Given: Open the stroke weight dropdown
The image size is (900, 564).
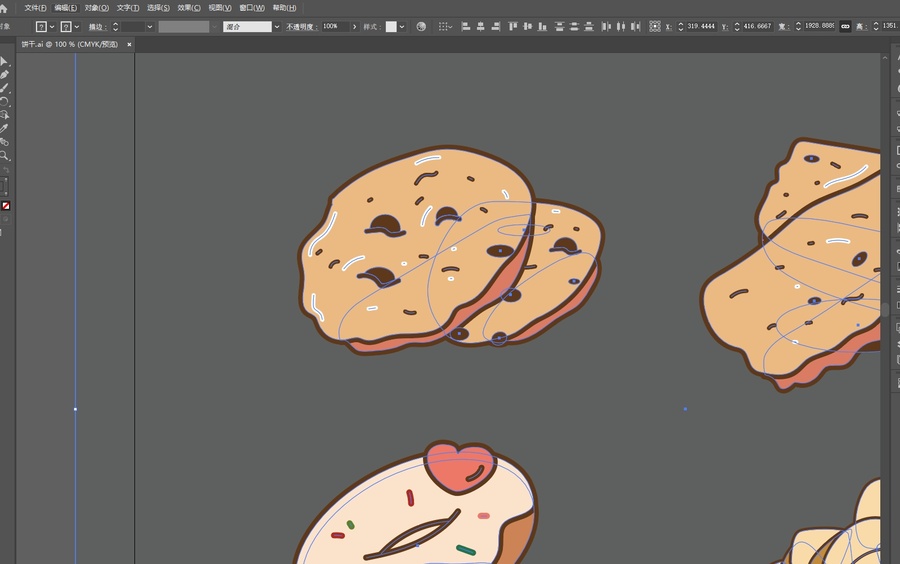Looking at the screenshot, I should point(150,26).
